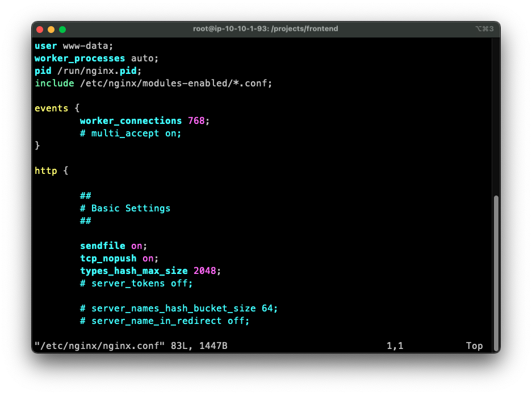532x395 pixels.
Task: Click the "sendfile on;" directive
Action: (x=112, y=246)
